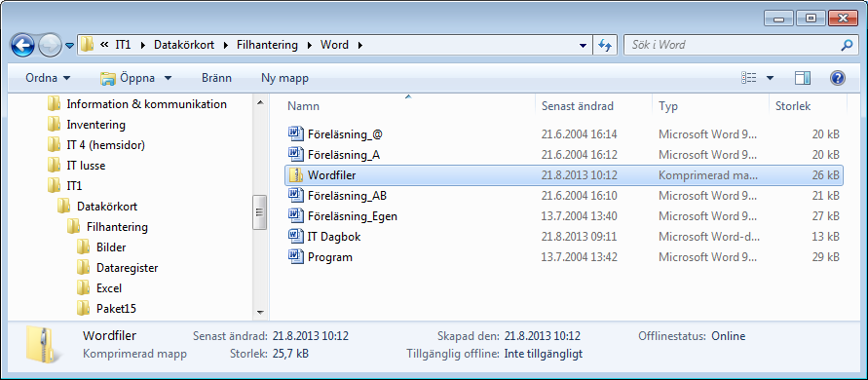Click the navigation pane scroll down arrow
The width and height of the screenshot is (868, 380).
(260, 313)
